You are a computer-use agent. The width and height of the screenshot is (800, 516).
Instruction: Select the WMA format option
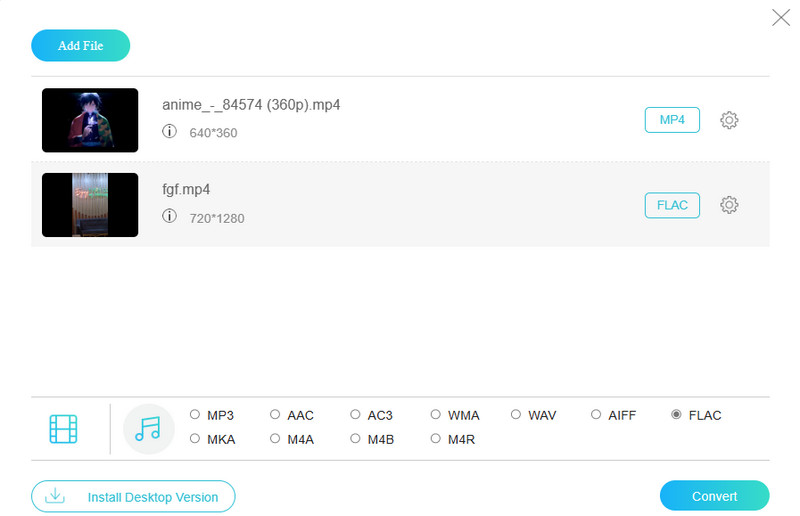click(436, 415)
